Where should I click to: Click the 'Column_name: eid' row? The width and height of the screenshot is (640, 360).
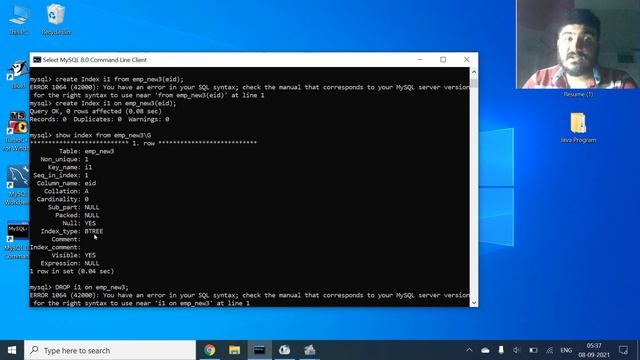click(x=67, y=183)
